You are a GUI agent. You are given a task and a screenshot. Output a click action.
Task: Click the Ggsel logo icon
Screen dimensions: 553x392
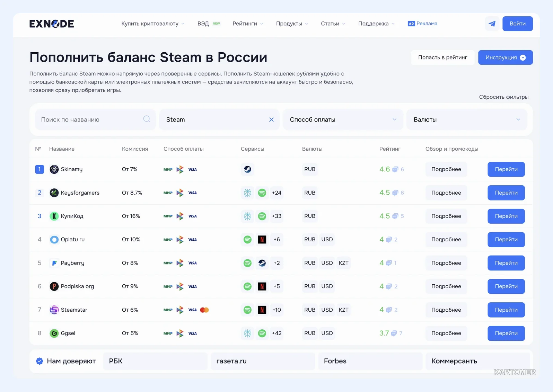click(54, 333)
